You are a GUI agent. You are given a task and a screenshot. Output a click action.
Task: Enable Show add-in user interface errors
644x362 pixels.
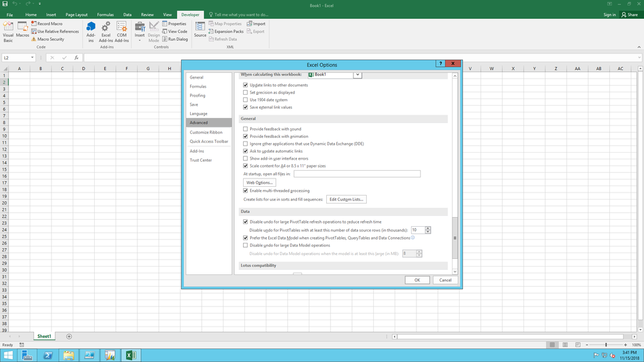(246, 159)
